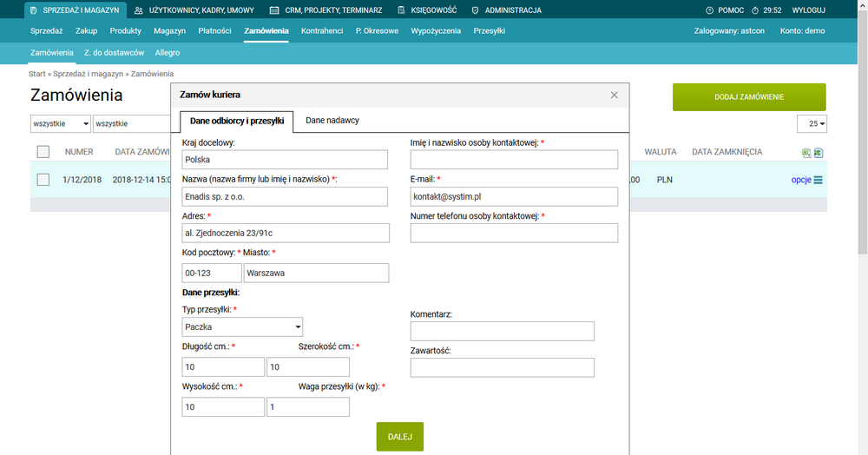Close the Zamów kuriera dialog
The height and width of the screenshot is (455, 868).
click(614, 95)
